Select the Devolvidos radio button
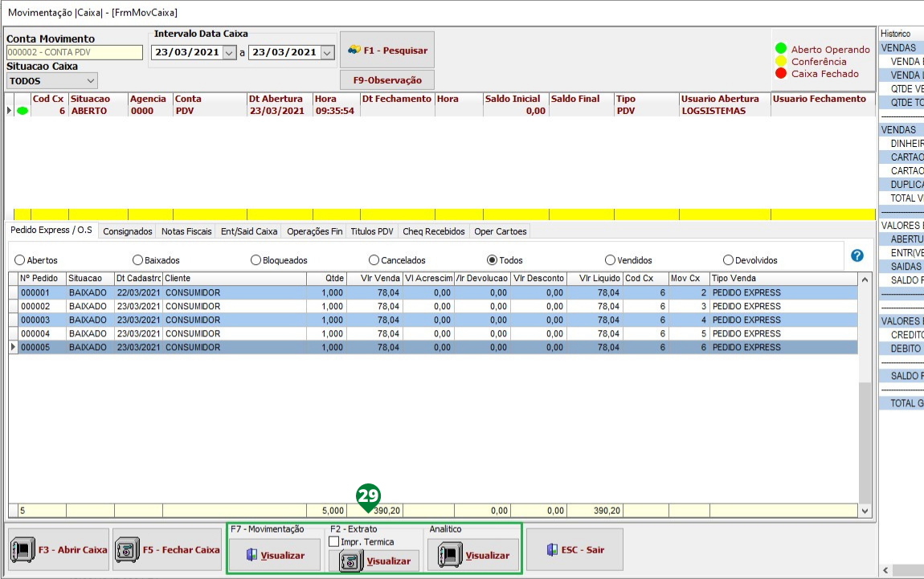The height and width of the screenshot is (579, 924). tap(729, 259)
